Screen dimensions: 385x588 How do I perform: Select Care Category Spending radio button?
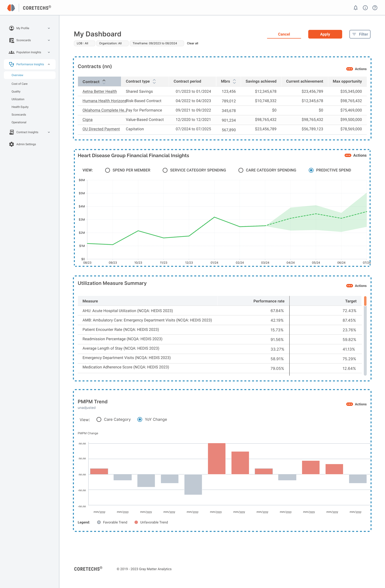click(241, 170)
